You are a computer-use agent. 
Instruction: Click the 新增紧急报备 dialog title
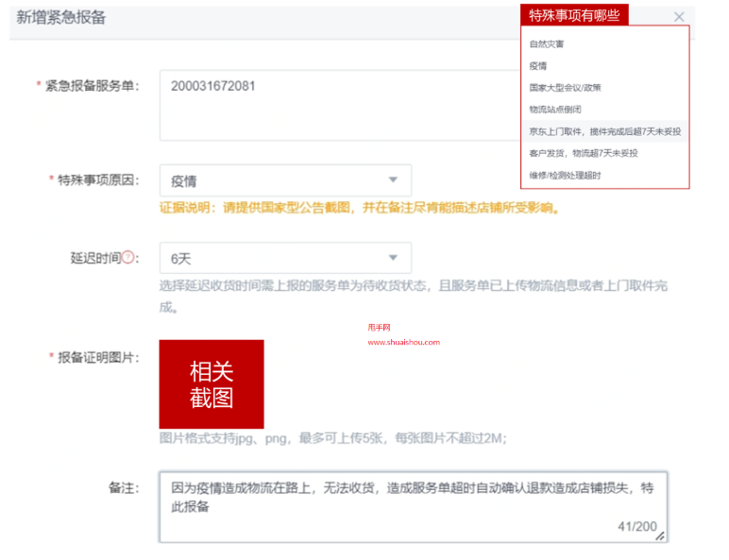(61, 17)
